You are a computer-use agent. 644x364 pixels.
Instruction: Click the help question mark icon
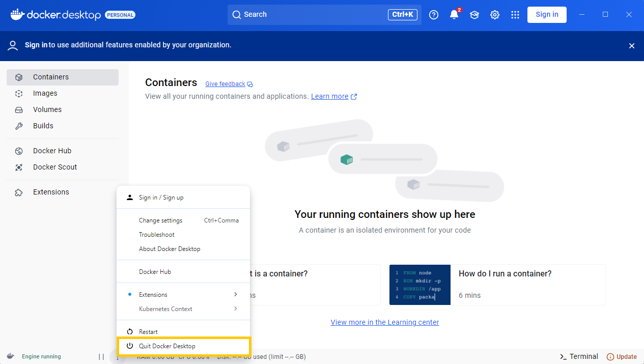[434, 15]
